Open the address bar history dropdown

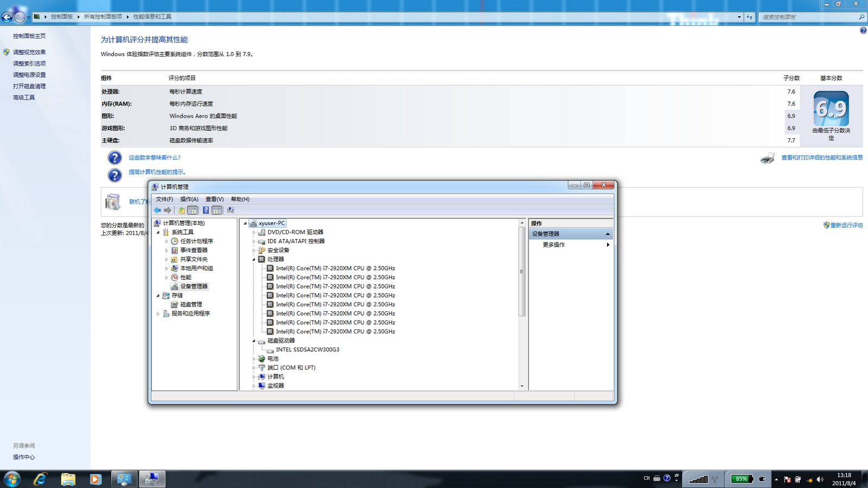click(739, 17)
